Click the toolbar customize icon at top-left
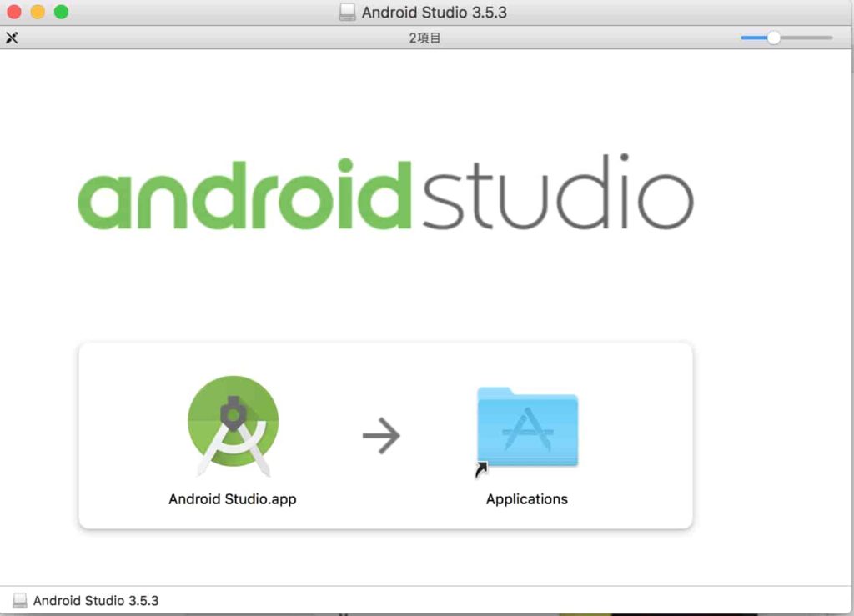 [x=12, y=38]
